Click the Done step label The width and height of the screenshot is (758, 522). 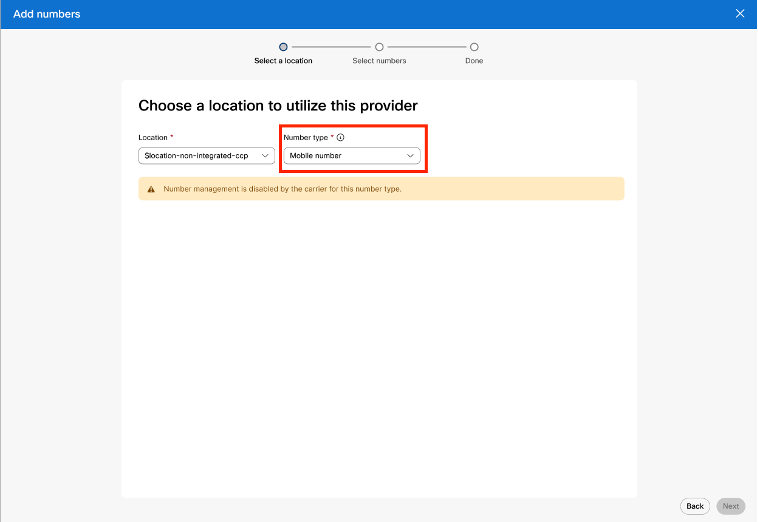474,61
